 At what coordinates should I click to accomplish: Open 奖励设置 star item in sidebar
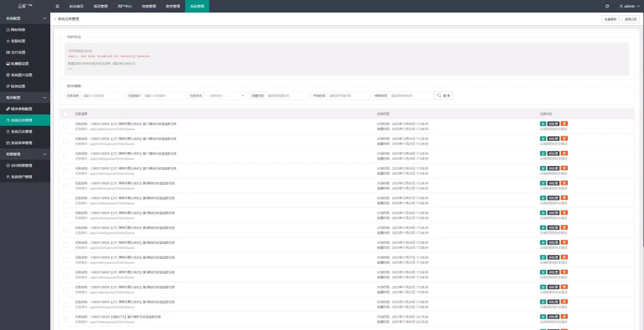coord(25,41)
